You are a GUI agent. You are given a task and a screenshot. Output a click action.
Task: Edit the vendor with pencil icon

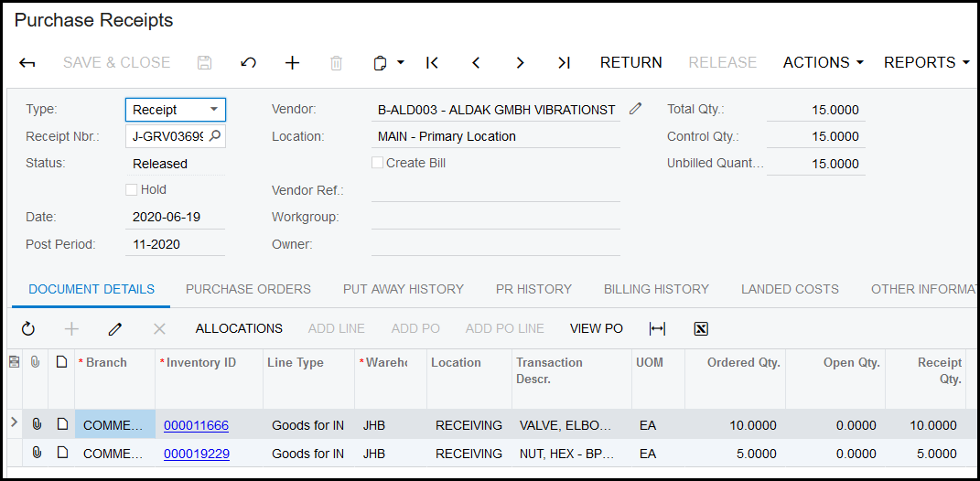coord(636,109)
